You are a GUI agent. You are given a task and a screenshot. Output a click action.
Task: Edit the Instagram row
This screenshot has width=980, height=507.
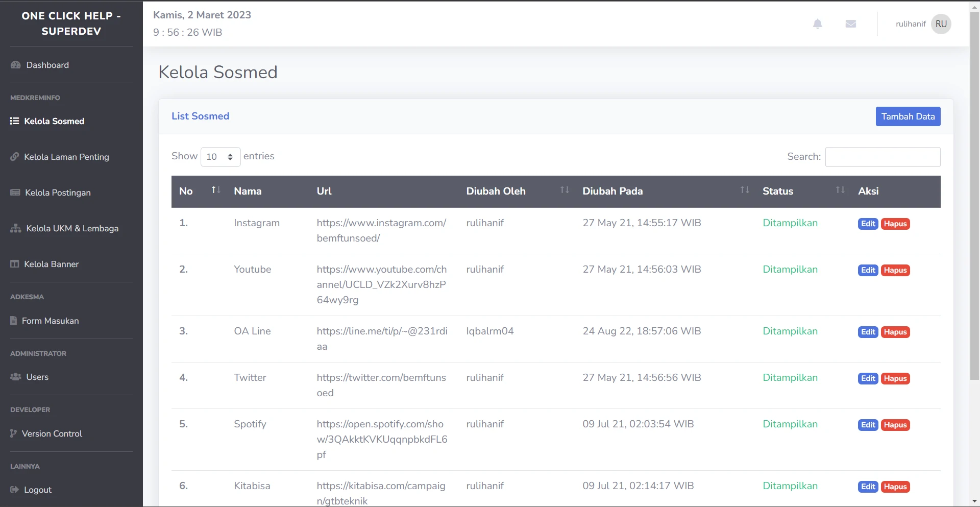868,224
